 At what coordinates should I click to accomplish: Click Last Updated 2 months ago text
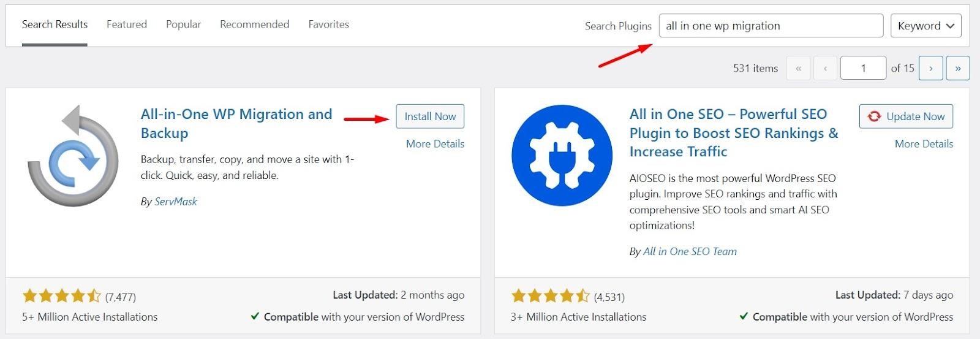pos(398,295)
